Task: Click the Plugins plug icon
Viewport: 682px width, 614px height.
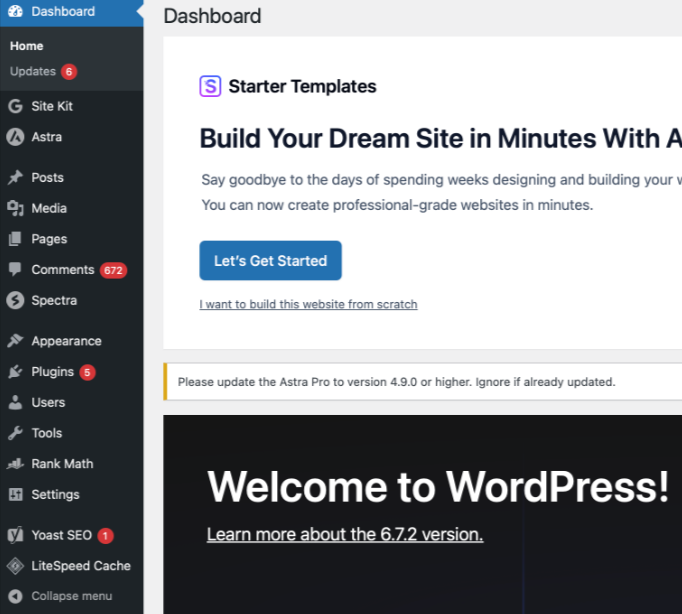Action: tap(15, 372)
